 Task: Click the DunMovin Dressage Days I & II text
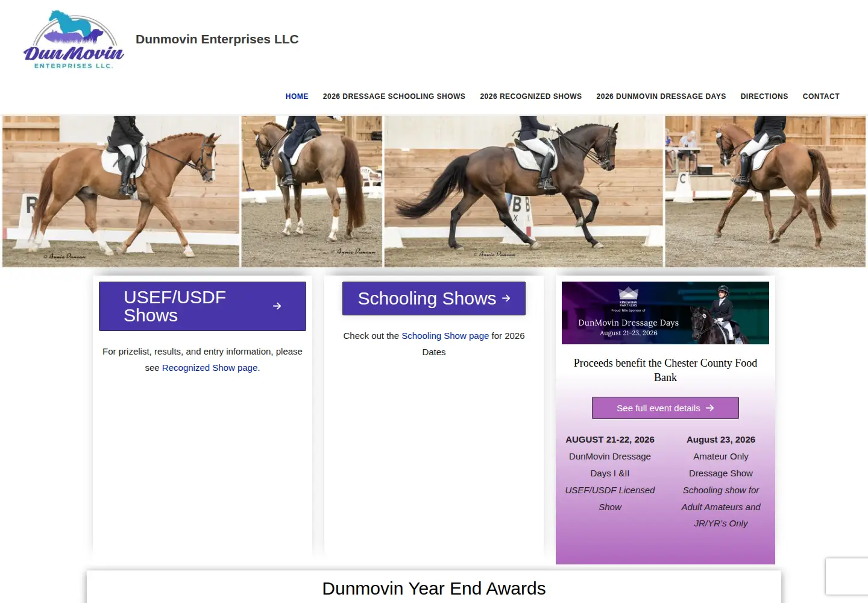[610, 465]
